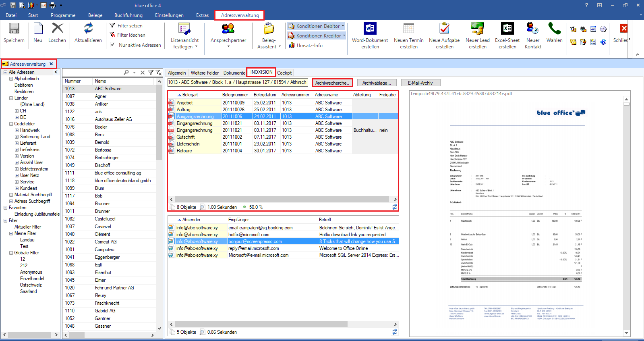Image resolution: width=644 pixels, height=341 pixels.
Task: Select the blue office consulting ag row
Action: coord(109,173)
